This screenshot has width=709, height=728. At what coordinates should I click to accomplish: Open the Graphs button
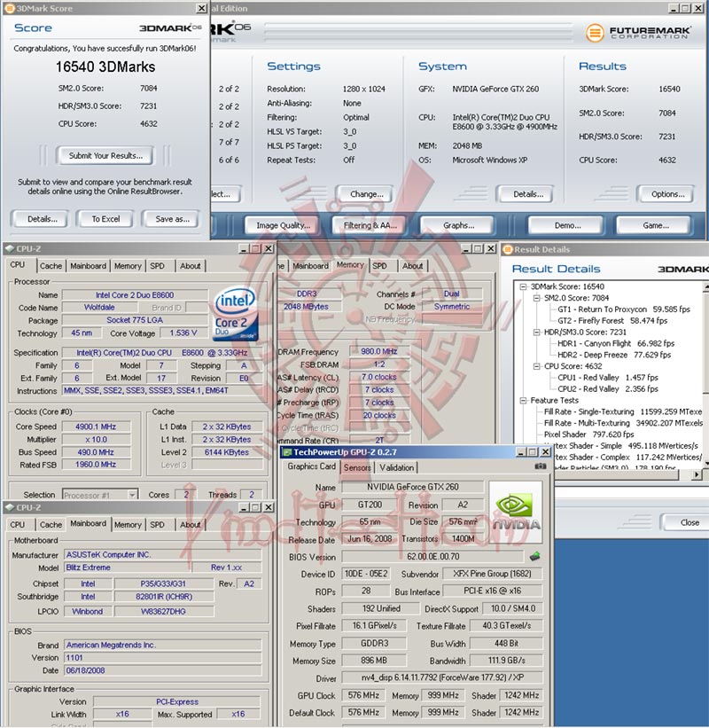(457, 225)
